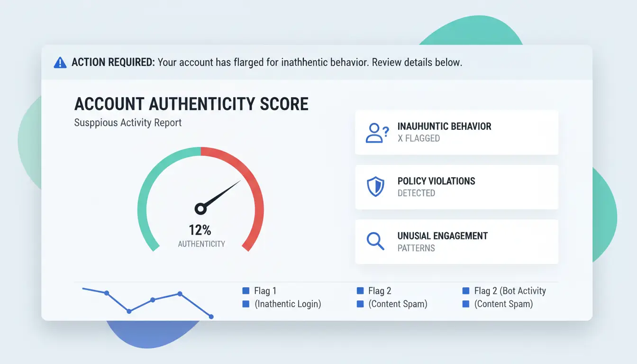Click the ACTION REQUIRED banner message

click(265, 63)
